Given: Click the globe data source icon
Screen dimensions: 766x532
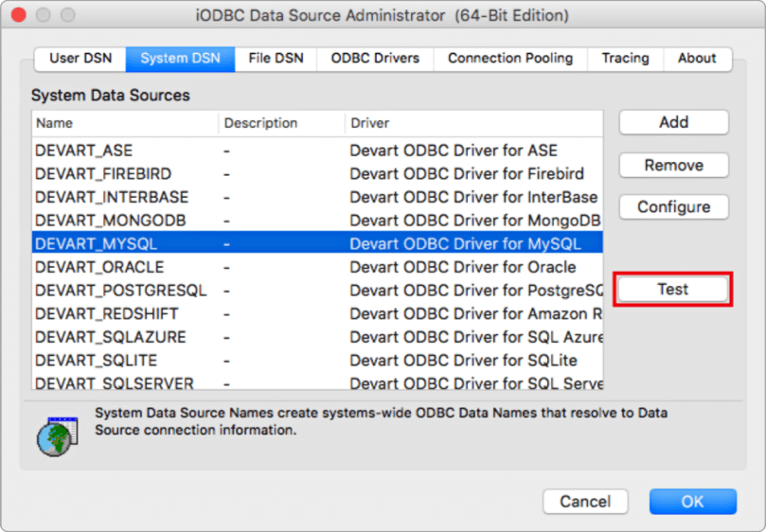Looking at the screenshot, I should click(57, 436).
